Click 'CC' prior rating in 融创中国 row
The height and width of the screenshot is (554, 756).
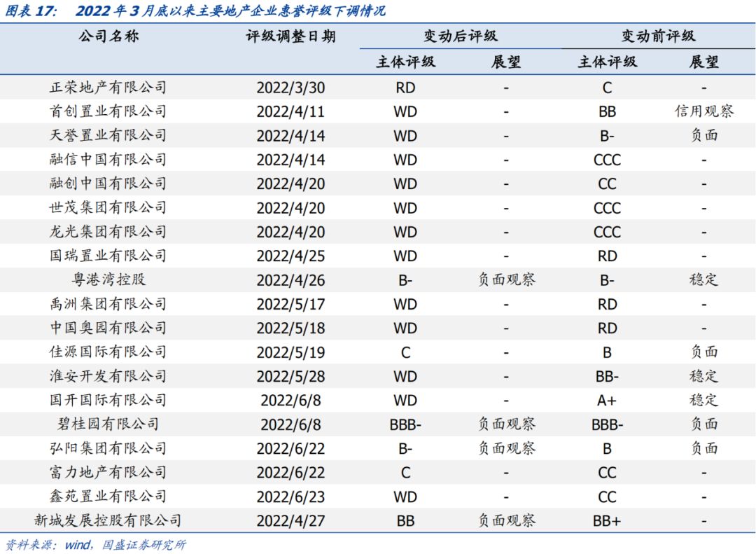607,184
